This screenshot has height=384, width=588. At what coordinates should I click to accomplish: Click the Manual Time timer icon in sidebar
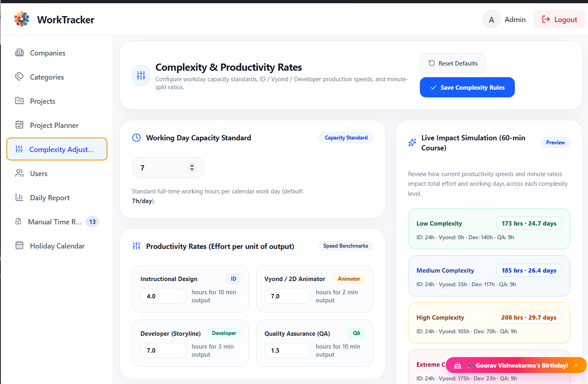pos(18,222)
